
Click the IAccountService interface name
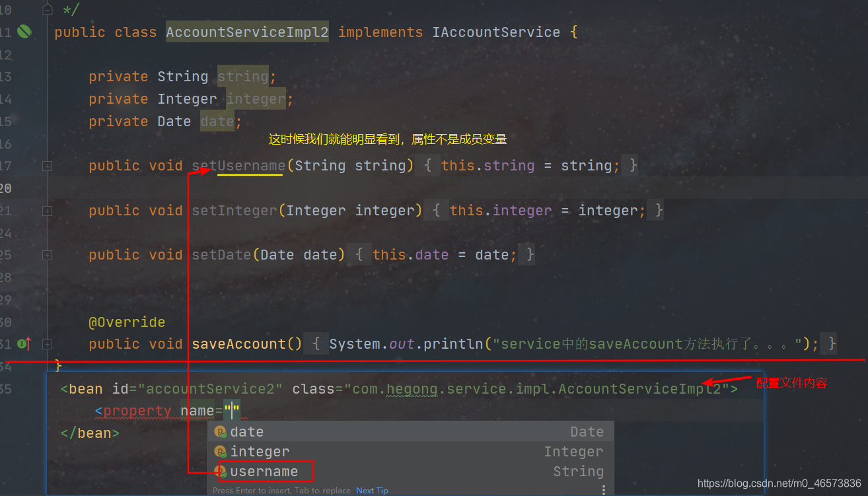click(496, 32)
